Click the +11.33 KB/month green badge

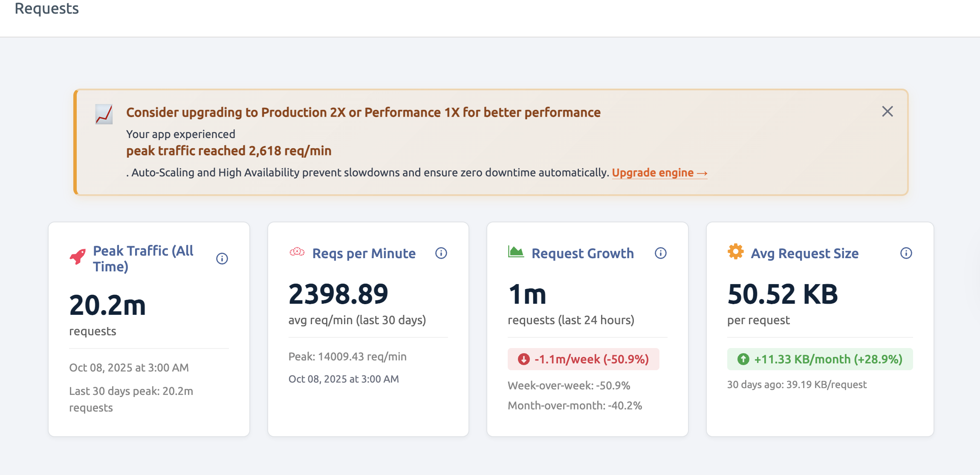pyautogui.click(x=820, y=359)
